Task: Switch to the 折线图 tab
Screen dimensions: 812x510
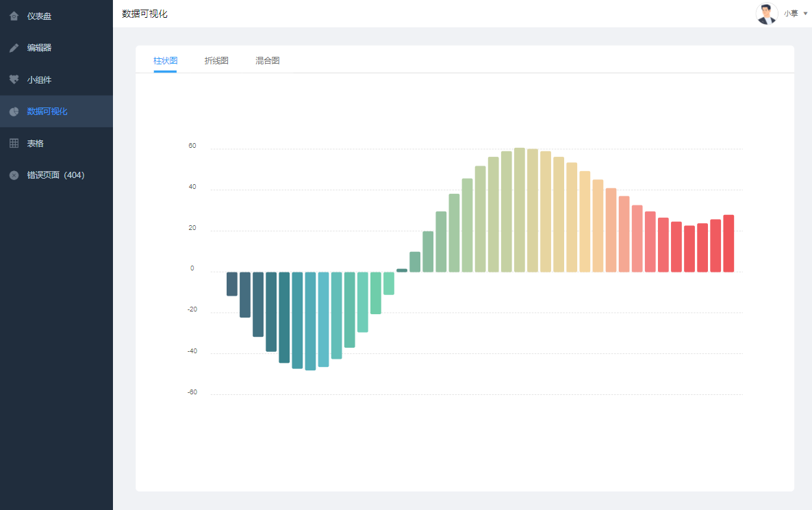Action: [x=216, y=61]
